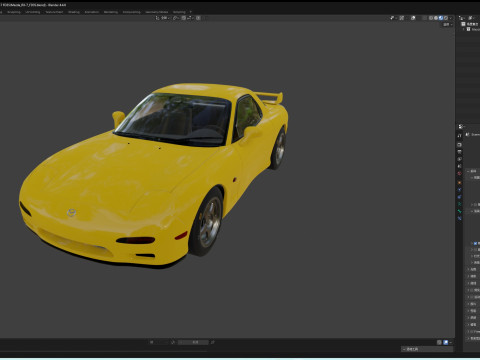This screenshot has width=480, height=360.
Task: Open the Output properties tab
Action: (460, 152)
